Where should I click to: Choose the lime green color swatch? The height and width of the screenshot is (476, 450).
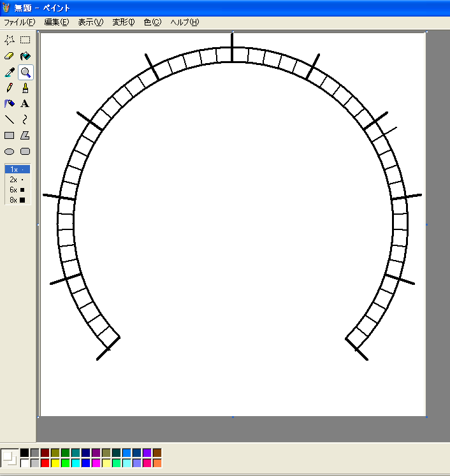65,463
